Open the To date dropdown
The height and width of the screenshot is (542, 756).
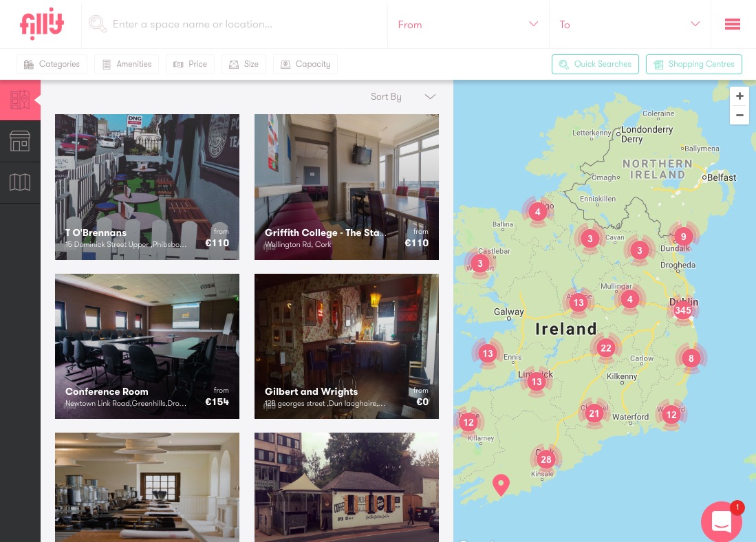(629, 24)
